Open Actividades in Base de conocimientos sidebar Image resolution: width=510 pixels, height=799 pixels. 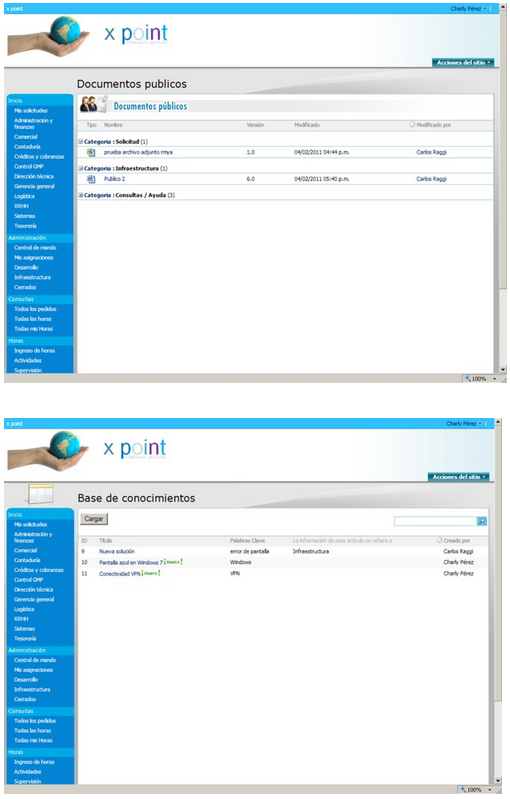point(28,771)
